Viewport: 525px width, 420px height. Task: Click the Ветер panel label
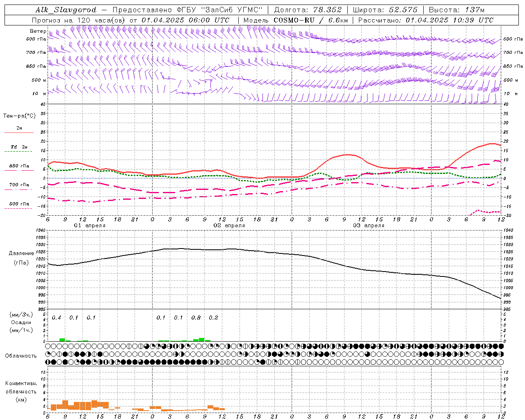(38, 31)
